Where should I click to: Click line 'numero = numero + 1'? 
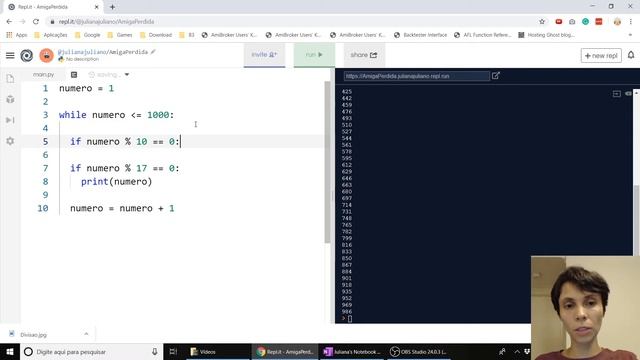pyautogui.click(x=122, y=208)
